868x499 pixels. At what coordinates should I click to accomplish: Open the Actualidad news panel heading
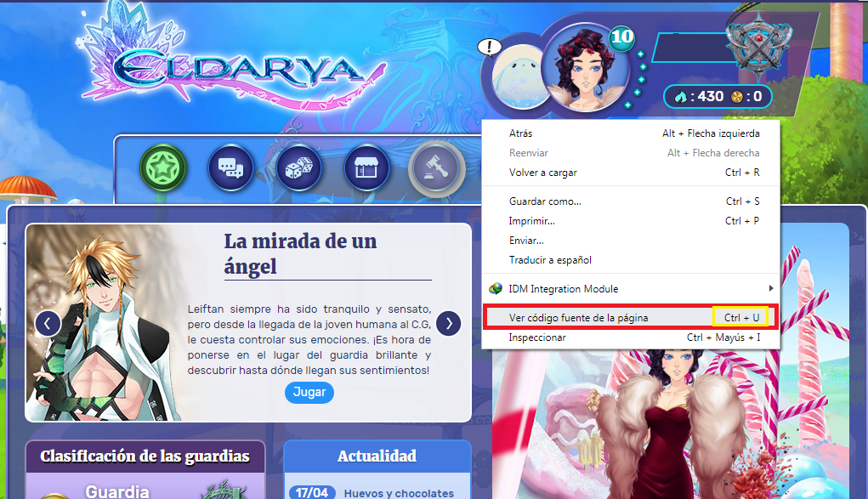coord(377,456)
